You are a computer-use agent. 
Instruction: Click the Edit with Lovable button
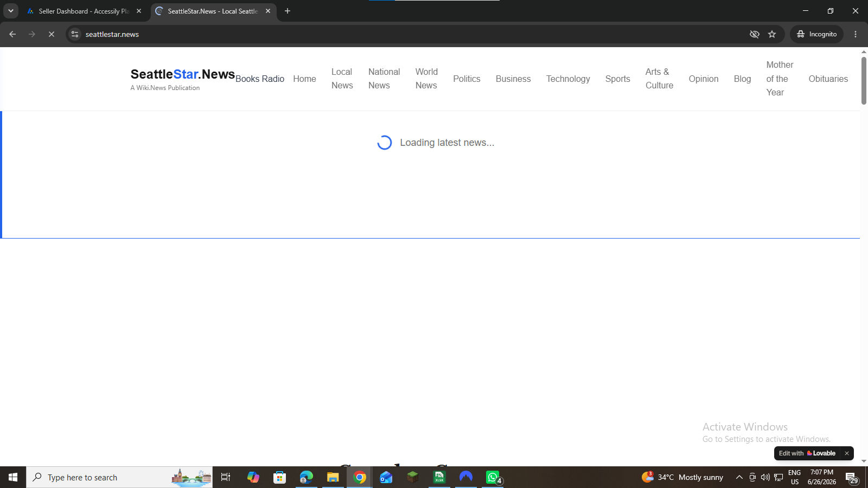807,453
